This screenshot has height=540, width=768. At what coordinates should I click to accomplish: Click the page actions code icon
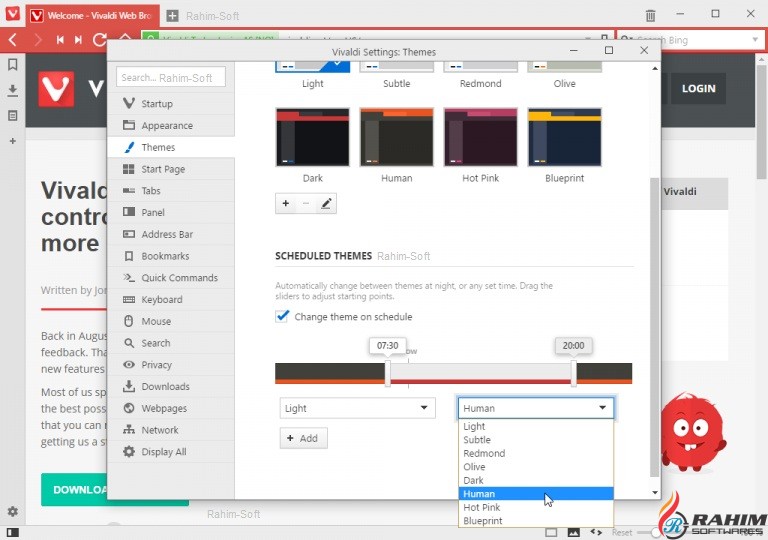(596, 532)
